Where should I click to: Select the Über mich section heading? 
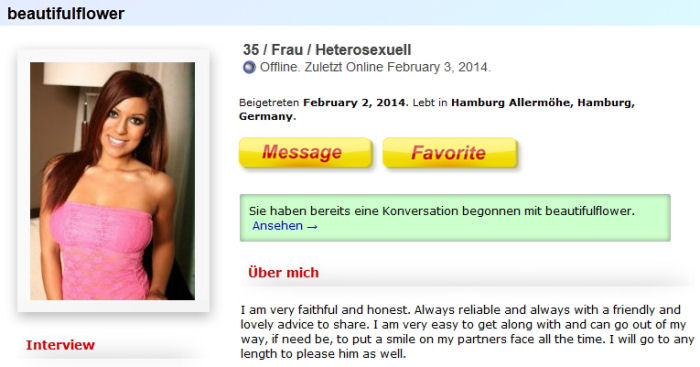point(283,272)
